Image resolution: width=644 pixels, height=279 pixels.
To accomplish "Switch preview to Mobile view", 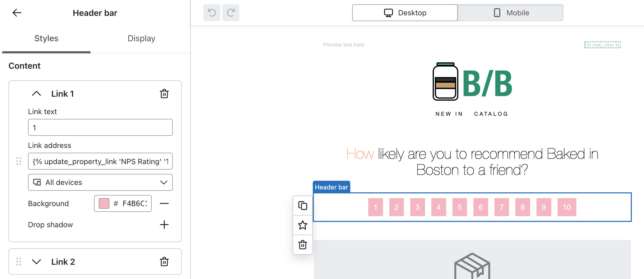I will [510, 12].
